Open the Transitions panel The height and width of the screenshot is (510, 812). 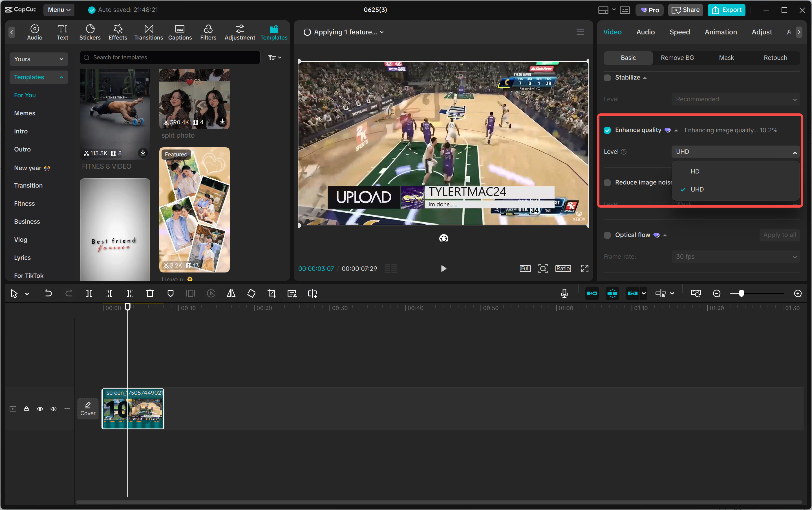click(x=148, y=32)
